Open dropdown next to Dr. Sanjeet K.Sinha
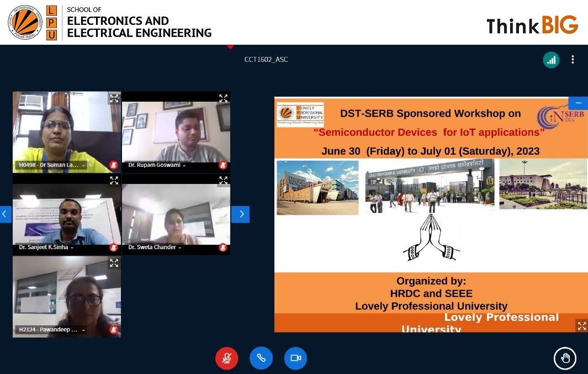 pyautogui.click(x=72, y=247)
